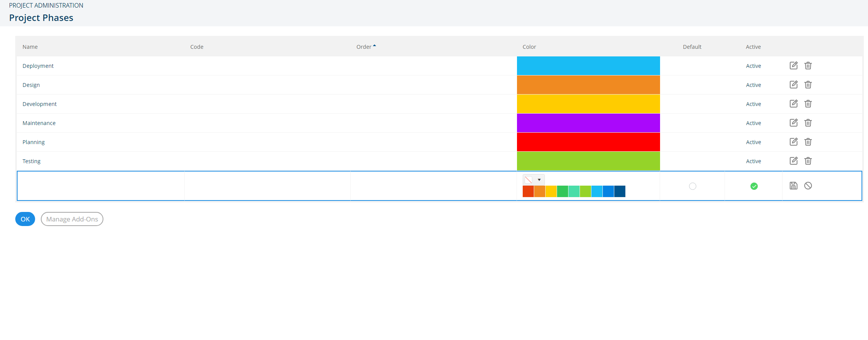Click Active status in Testing row
This screenshot has width=868, height=340.
pyautogui.click(x=754, y=161)
